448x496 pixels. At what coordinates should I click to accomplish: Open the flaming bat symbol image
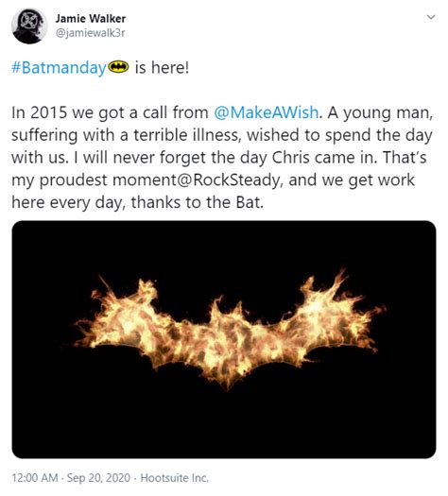click(x=224, y=339)
